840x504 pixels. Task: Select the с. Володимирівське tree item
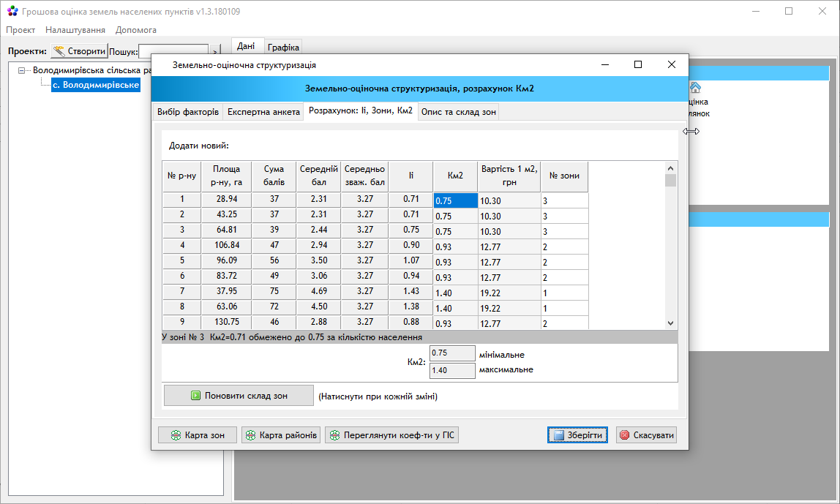(x=96, y=85)
